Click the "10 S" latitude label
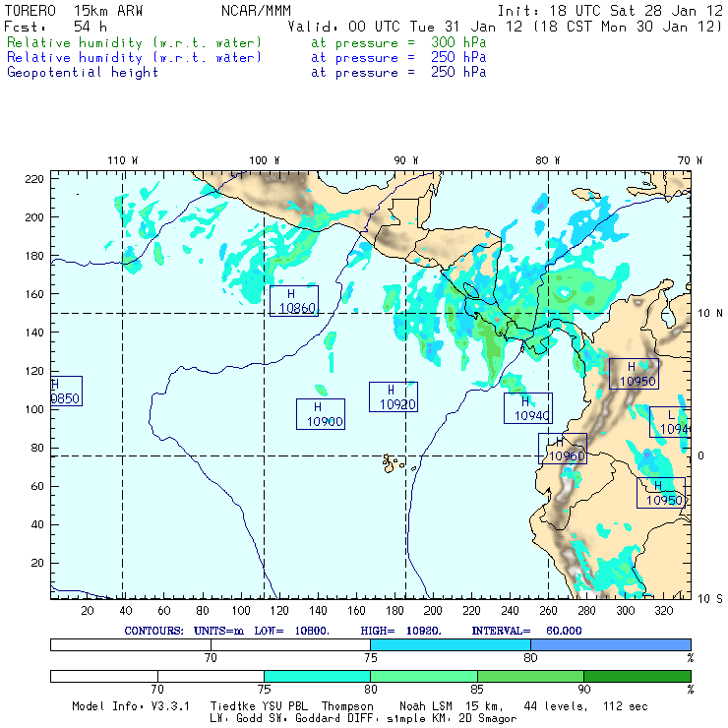 click(710, 599)
